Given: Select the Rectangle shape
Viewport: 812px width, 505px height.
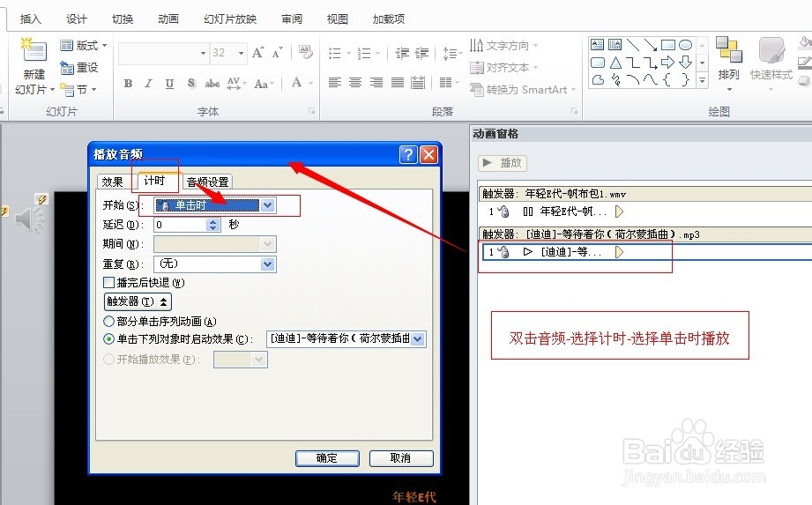Looking at the screenshot, I should [x=668, y=45].
